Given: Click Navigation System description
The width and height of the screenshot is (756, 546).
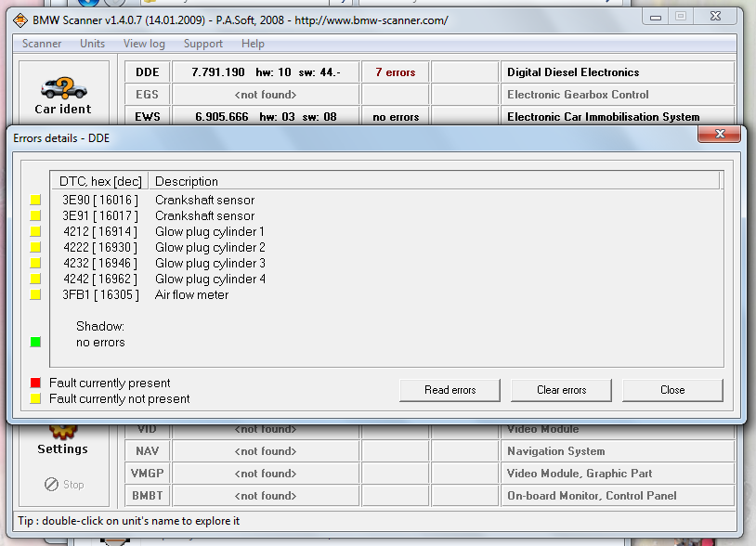Looking at the screenshot, I should [x=556, y=451].
